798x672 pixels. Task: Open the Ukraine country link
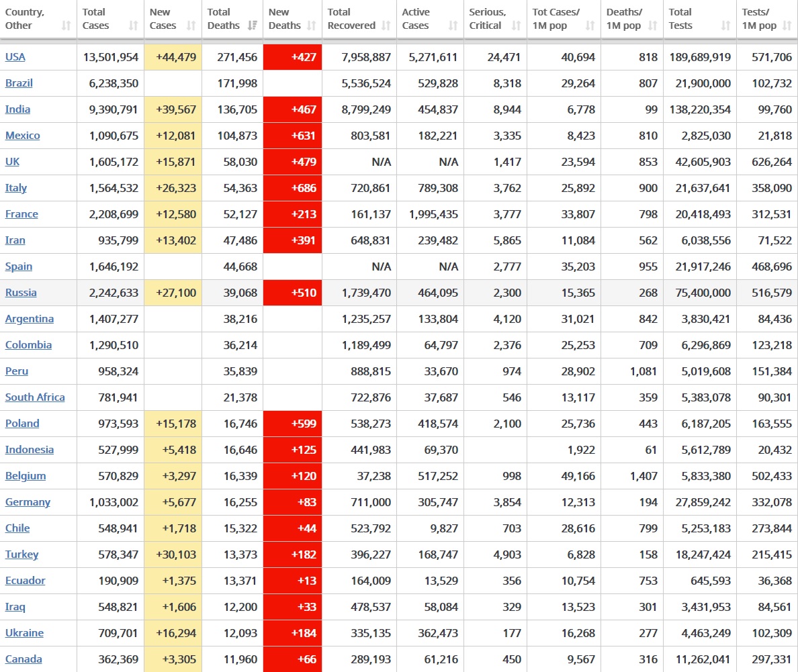point(24,633)
